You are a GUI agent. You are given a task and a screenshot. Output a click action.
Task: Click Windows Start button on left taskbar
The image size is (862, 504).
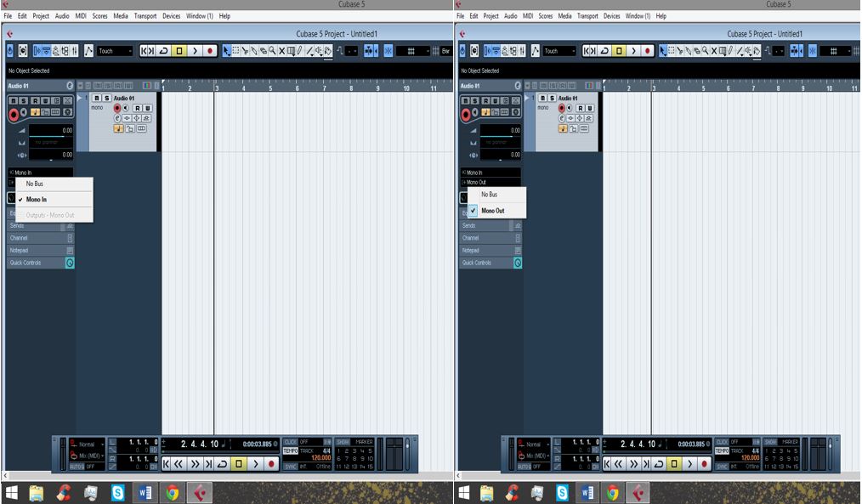[11, 493]
